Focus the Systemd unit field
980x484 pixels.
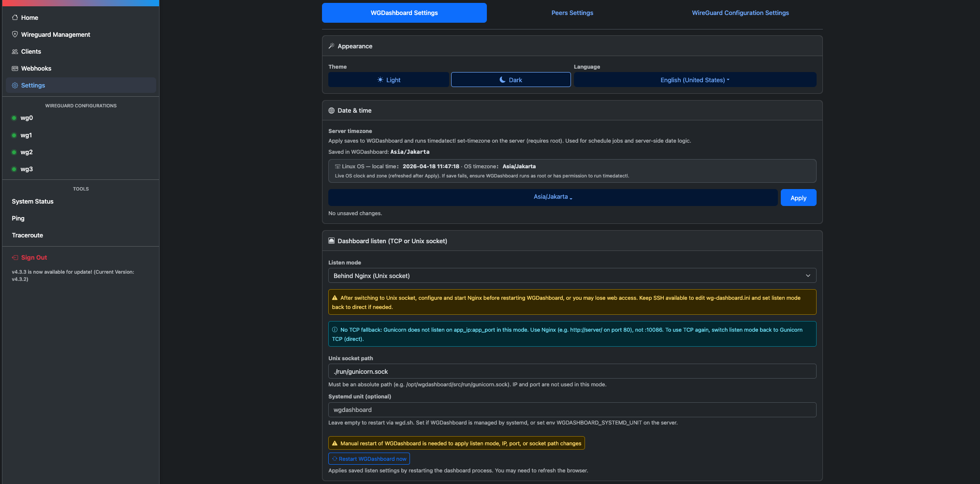point(572,410)
